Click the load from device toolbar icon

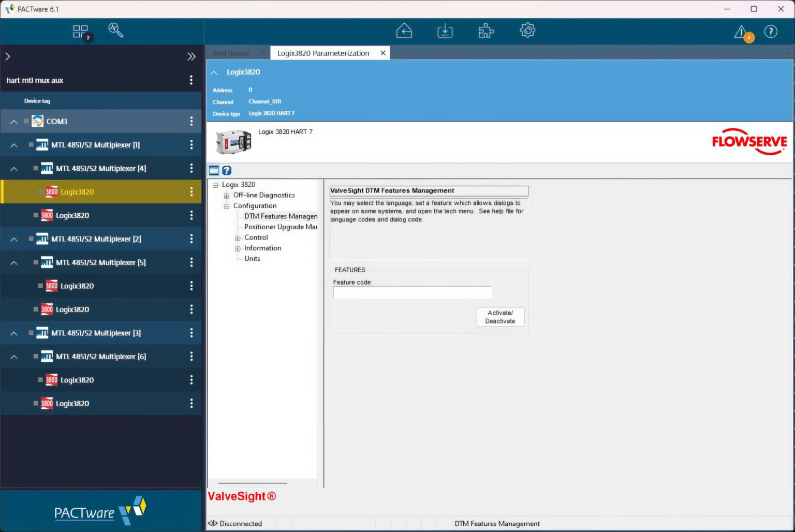[404, 31]
